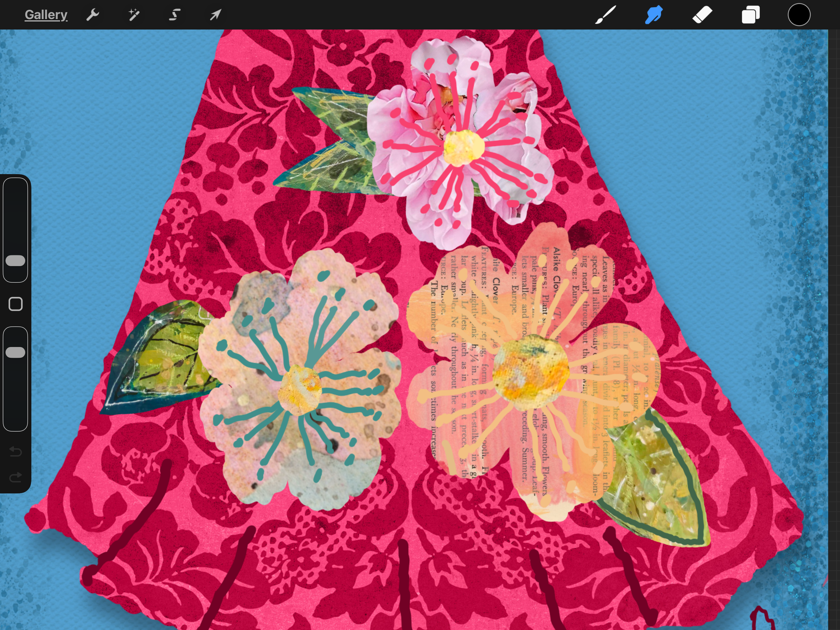
Task: Click the brush size slider handle
Action: 15,261
